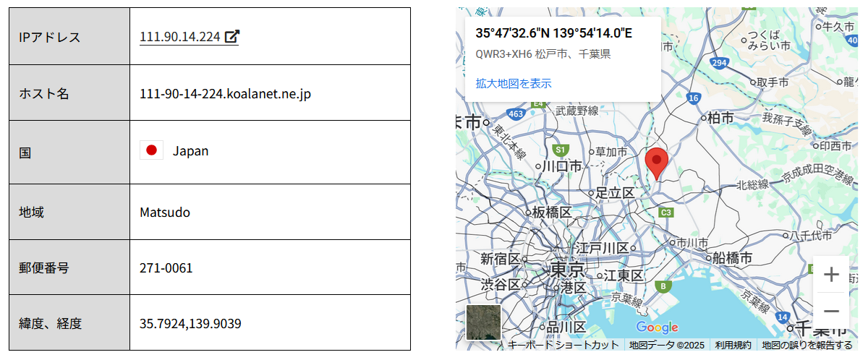The height and width of the screenshot is (360, 868).
Task: Click the 江戸川区 label on the map
Action: [602, 248]
